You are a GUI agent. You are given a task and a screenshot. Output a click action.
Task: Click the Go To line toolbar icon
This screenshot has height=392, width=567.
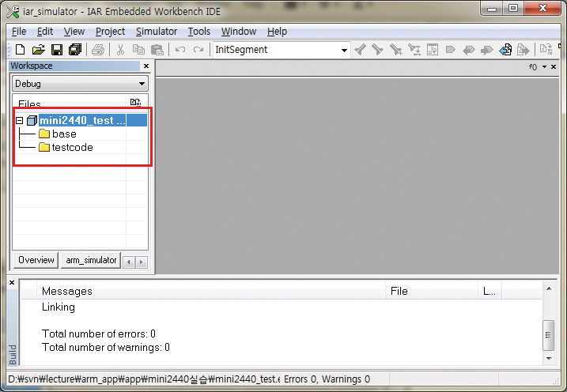(x=432, y=50)
